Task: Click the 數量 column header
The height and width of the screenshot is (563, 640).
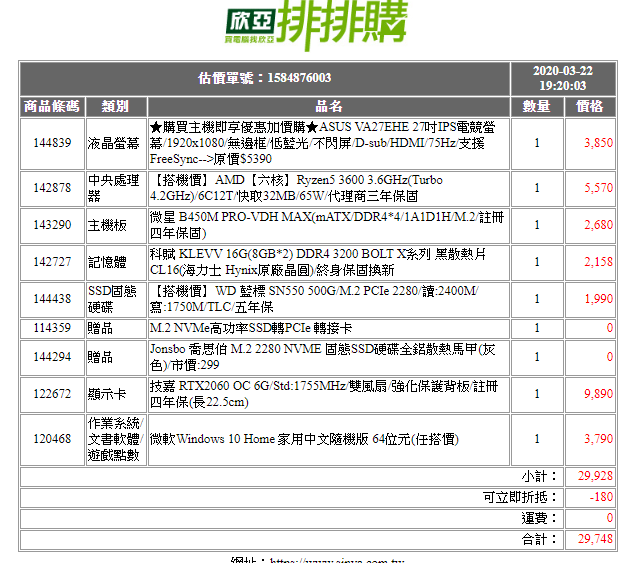Action: pyautogui.click(x=537, y=107)
